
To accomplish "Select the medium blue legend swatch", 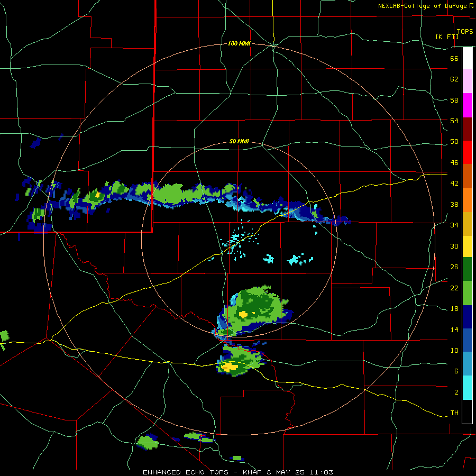I will pos(467,340).
